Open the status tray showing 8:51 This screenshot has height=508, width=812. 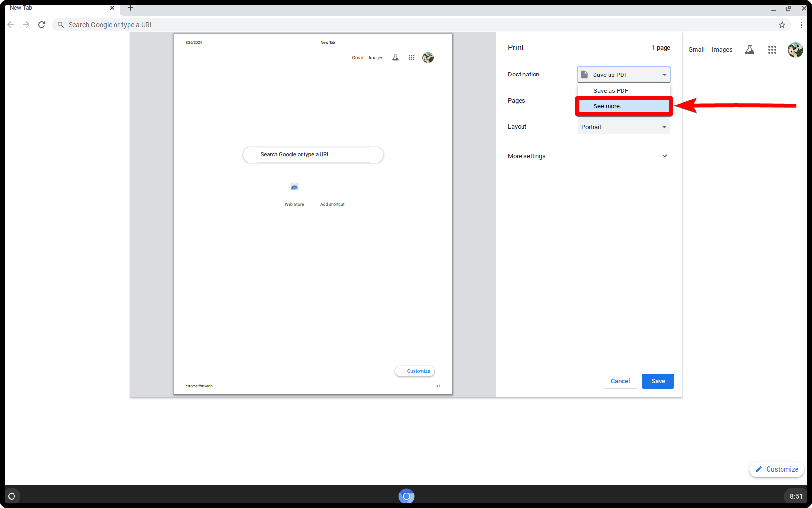[x=796, y=496]
